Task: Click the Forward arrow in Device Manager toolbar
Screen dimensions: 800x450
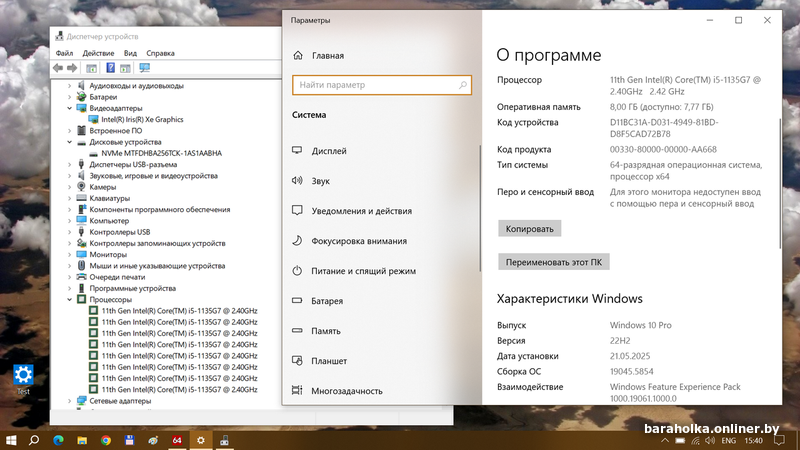Action: click(x=72, y=68)
